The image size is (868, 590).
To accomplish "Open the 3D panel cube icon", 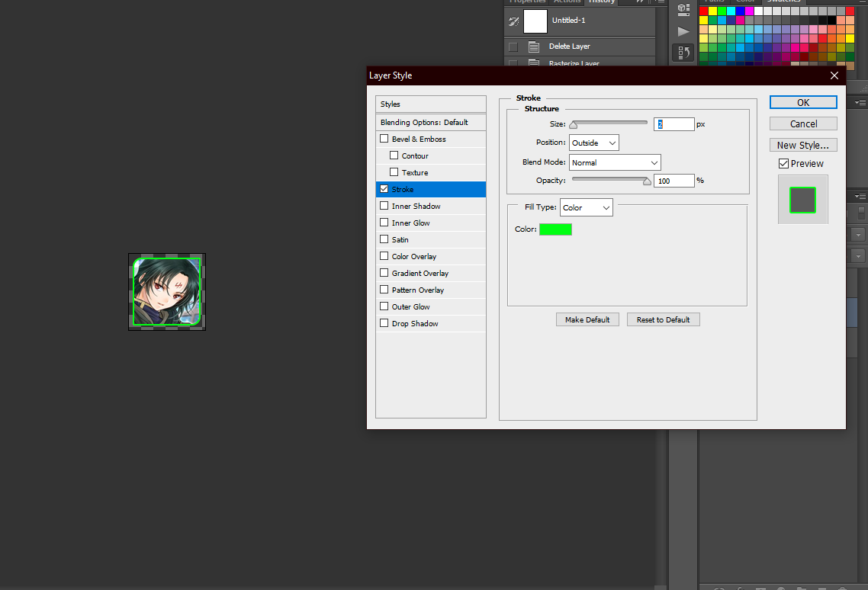I will pyautogui.click(x=683, y=9).
